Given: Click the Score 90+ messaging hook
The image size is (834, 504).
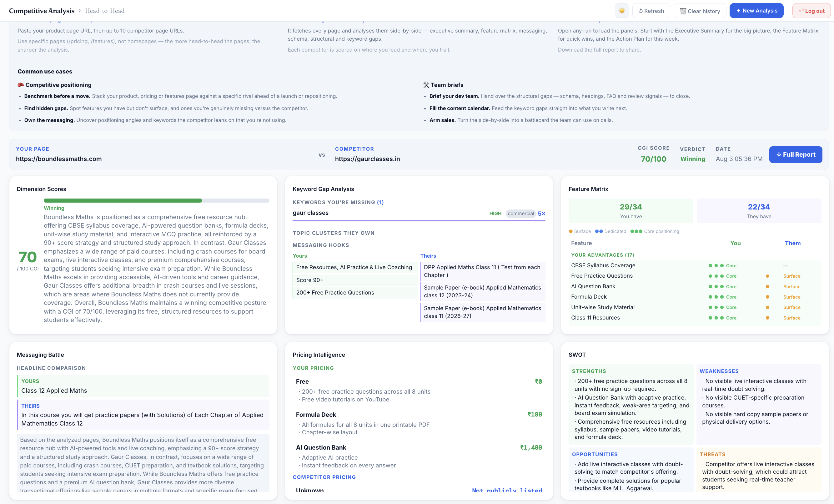Looking at the screenshot, I should click(355, 280).
